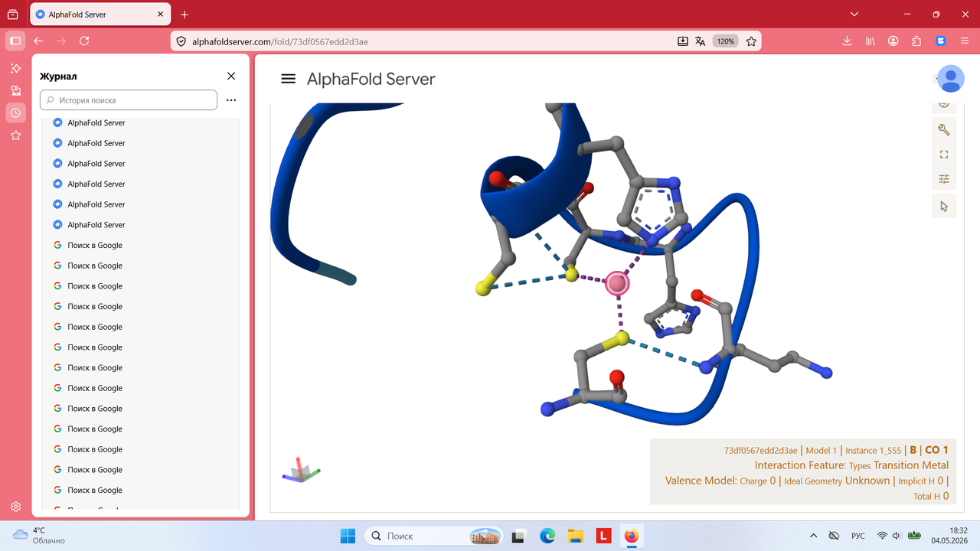Launch Microsoft Edge from the taskbar

[547, 536]
